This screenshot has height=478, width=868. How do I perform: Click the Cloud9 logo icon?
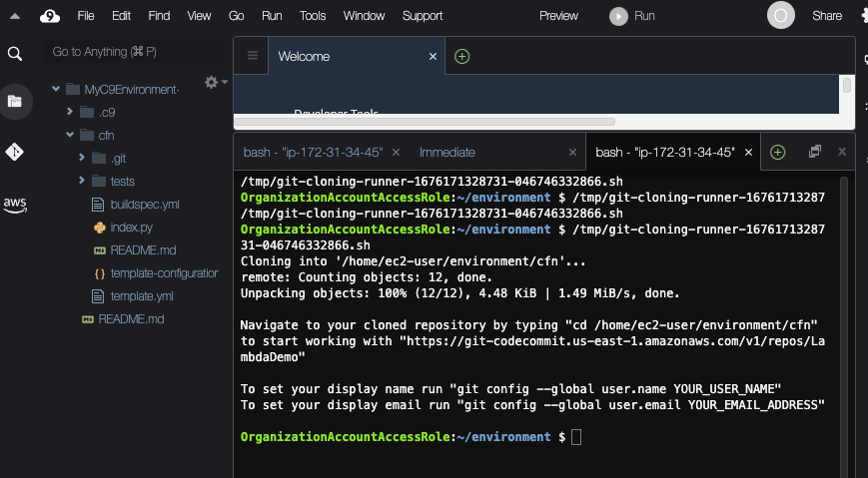click(50, 16)
